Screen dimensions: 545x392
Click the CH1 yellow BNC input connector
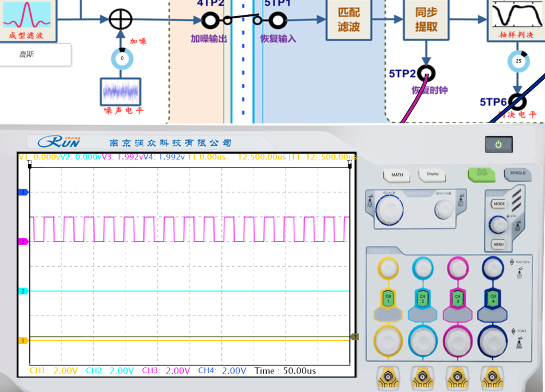[x=388, y=378]
